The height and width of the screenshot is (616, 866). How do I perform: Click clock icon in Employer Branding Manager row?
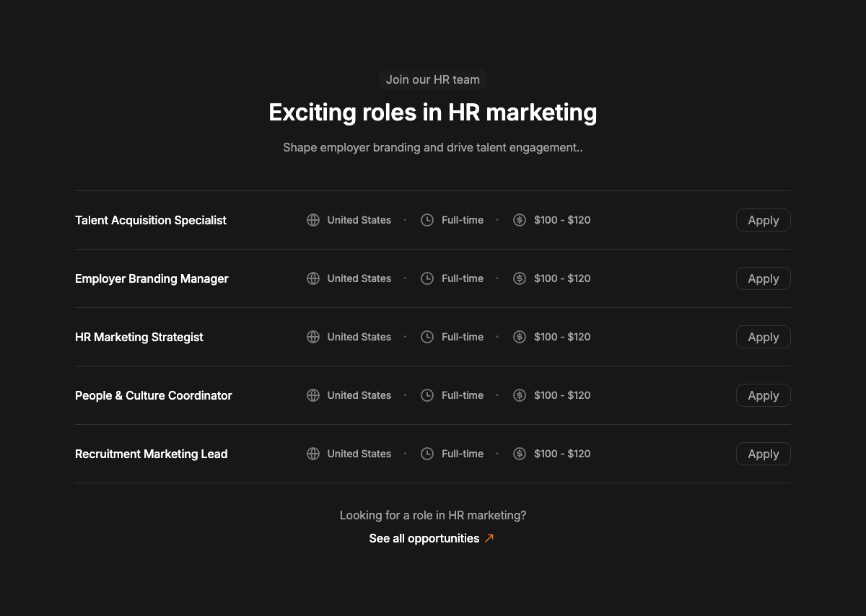click(x=427, y=278)
